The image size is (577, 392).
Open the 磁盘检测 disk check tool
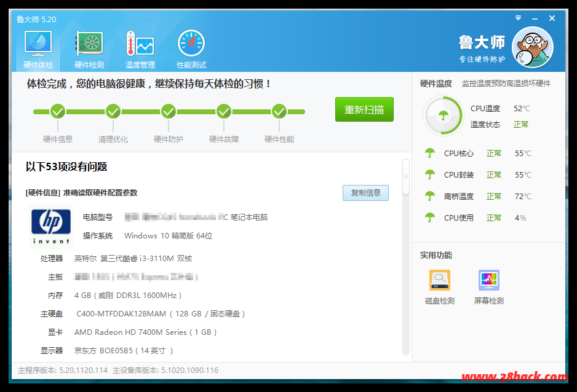[x=440, y=288]
